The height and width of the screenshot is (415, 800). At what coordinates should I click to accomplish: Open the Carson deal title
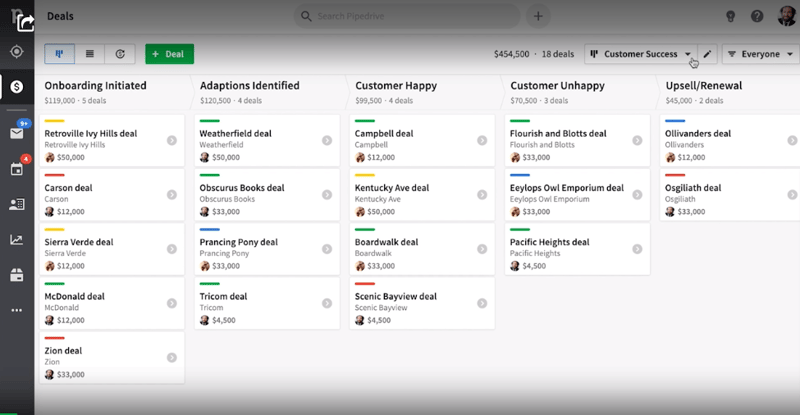click(68, 188)
